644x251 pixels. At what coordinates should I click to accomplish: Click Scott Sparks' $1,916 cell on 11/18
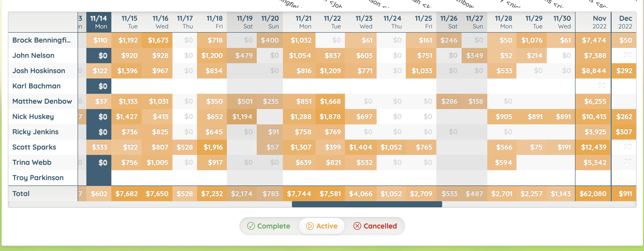(x=212, y=147)
